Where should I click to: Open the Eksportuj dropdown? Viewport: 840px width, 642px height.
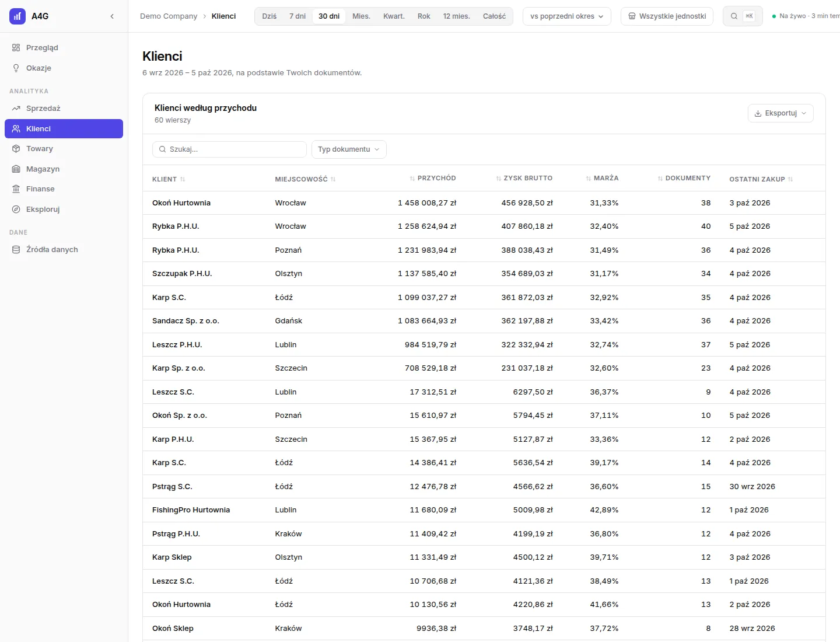click(780, 113)
